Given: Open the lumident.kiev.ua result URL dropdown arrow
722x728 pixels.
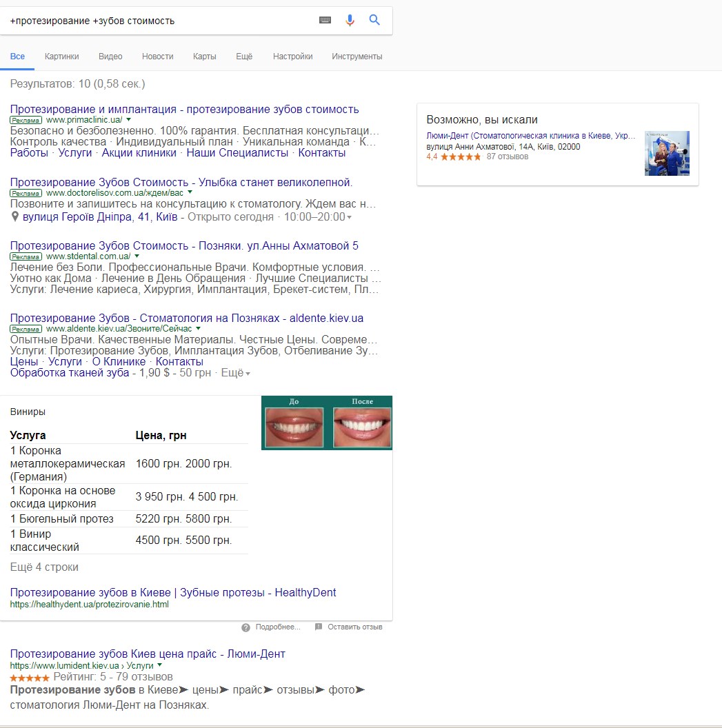Looking at the screenshot, I should tap(159, 665).
